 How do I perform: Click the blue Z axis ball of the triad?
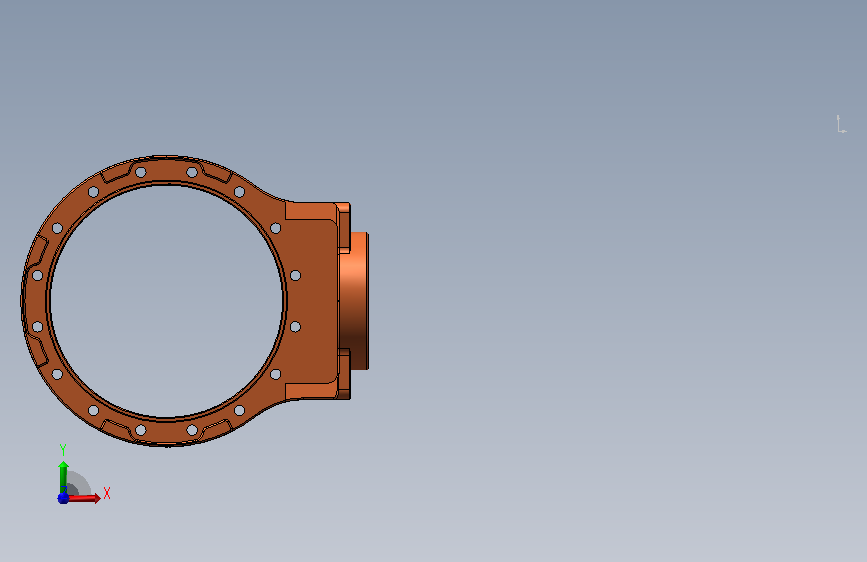63,498
